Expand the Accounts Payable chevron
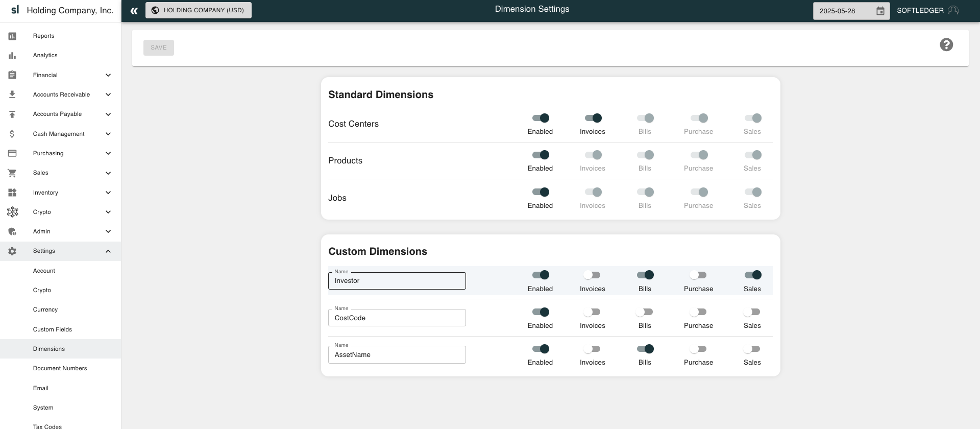This screenshot has height=429, width=980. pyautogui.click(x=108, y=114)
